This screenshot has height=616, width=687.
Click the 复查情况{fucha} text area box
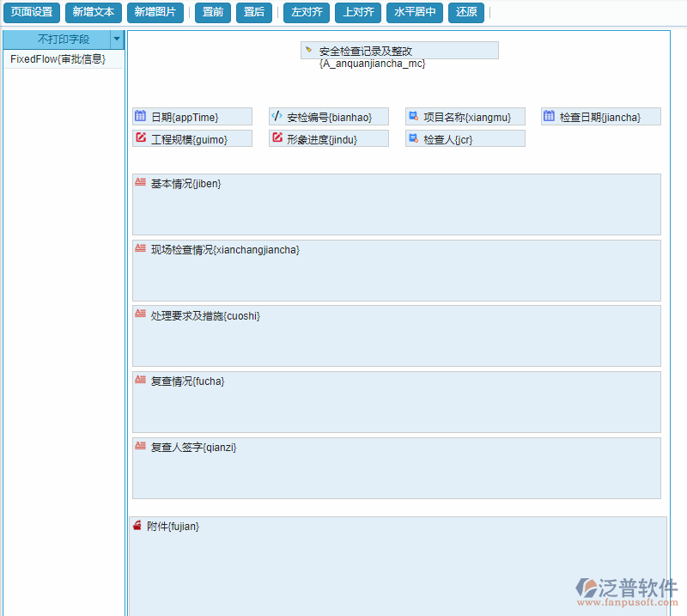click(399, 402)
